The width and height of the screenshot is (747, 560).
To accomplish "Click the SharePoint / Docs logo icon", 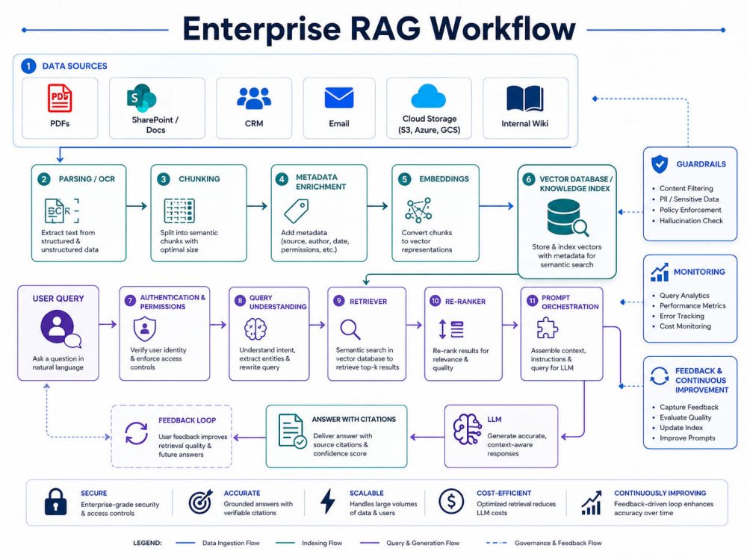I will pos(141,98).
